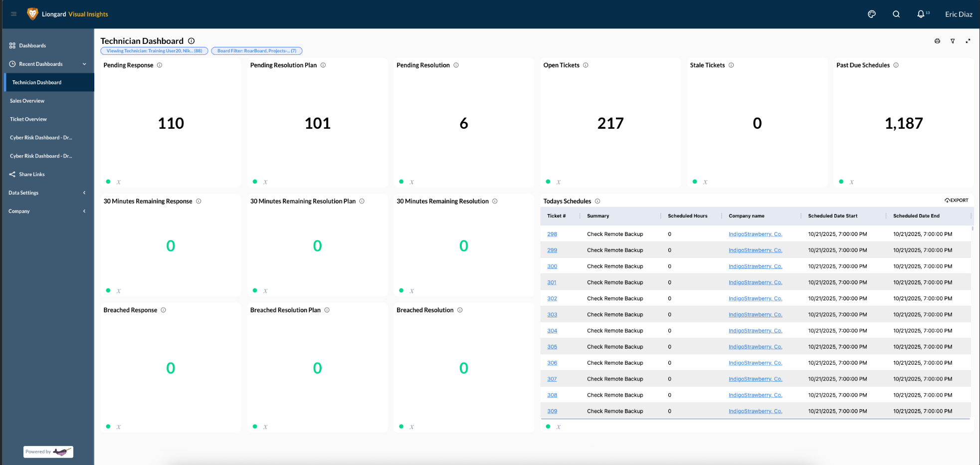Open the theme palette icon

pos(872,14)
